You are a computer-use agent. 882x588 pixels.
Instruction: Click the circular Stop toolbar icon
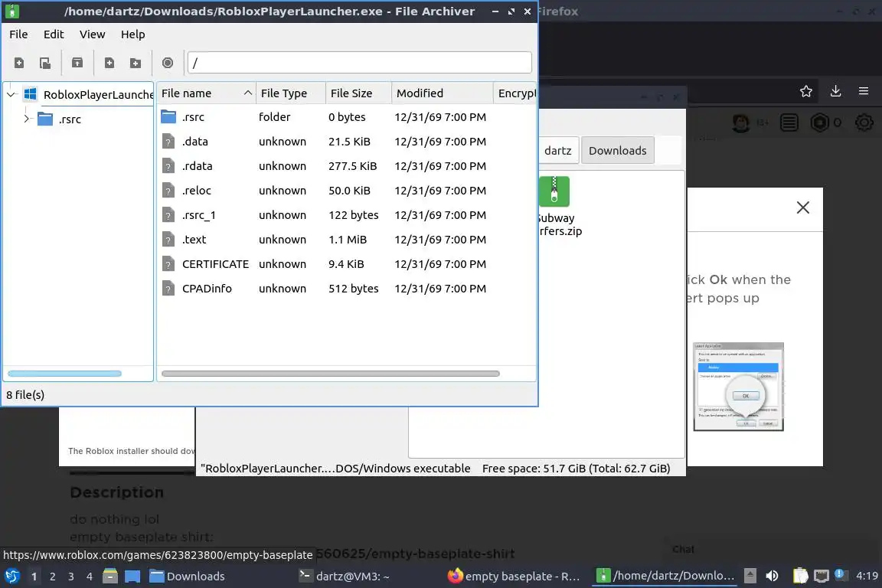168,63
